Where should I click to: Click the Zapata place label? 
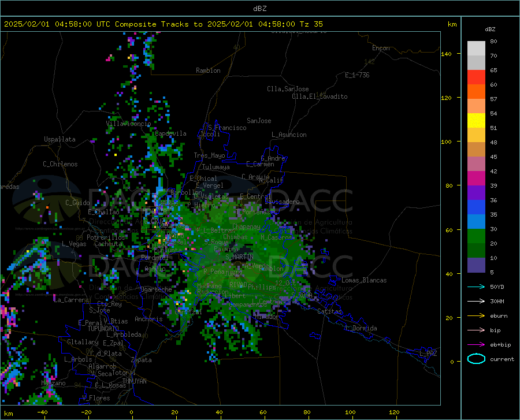click(x=142, y=360)
